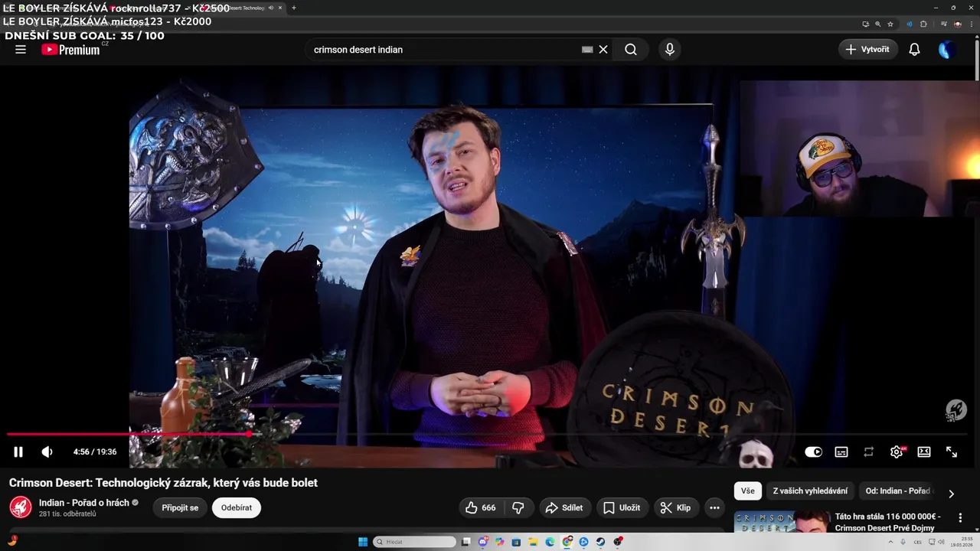
Task: Toggle the autoplay switch in player
Action: click(x=813, y=452)
